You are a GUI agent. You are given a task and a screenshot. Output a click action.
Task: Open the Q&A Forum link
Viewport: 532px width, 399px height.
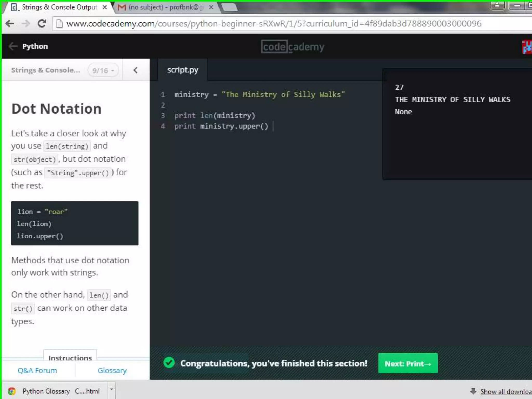[x=37, y=370]
